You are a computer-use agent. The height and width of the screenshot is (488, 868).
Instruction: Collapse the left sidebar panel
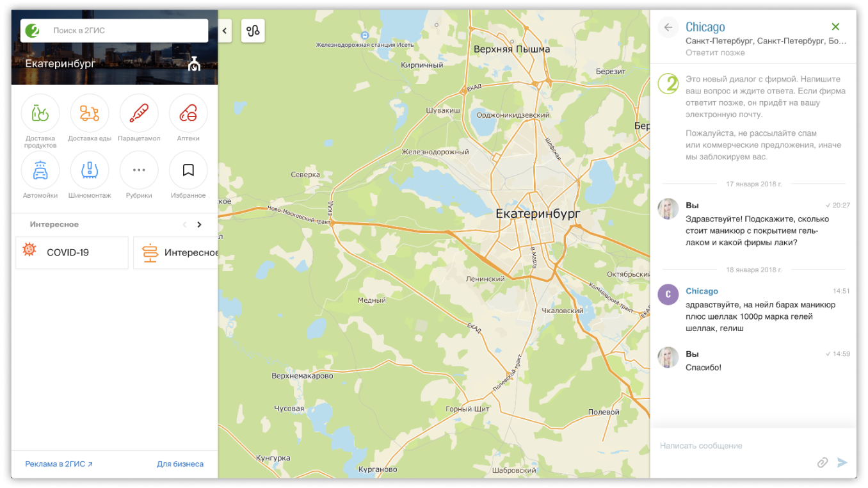pyautogui.click(x=225, y=31)
